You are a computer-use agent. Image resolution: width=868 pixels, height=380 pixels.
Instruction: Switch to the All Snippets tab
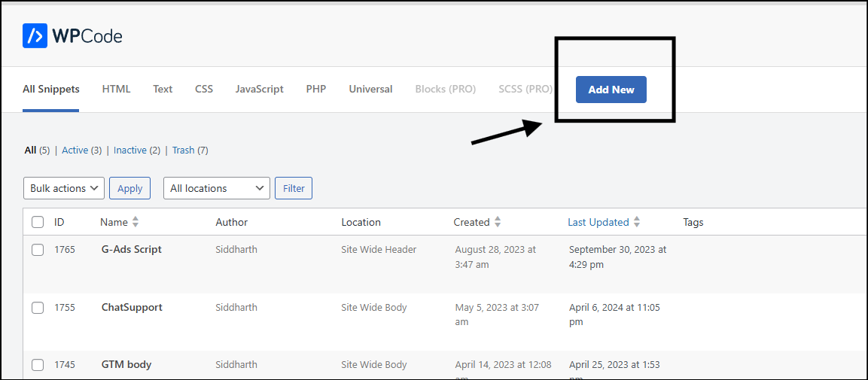coord(51,89)
